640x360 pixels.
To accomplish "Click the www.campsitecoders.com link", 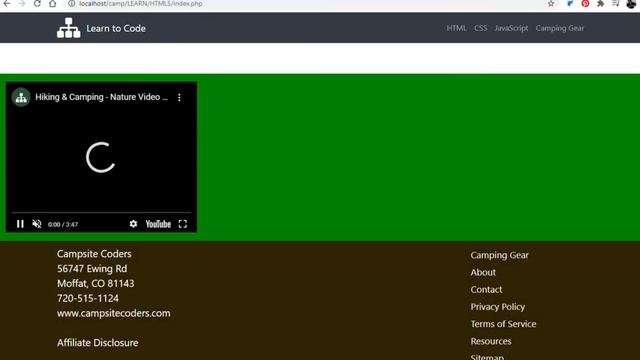I will click(113, 313).
